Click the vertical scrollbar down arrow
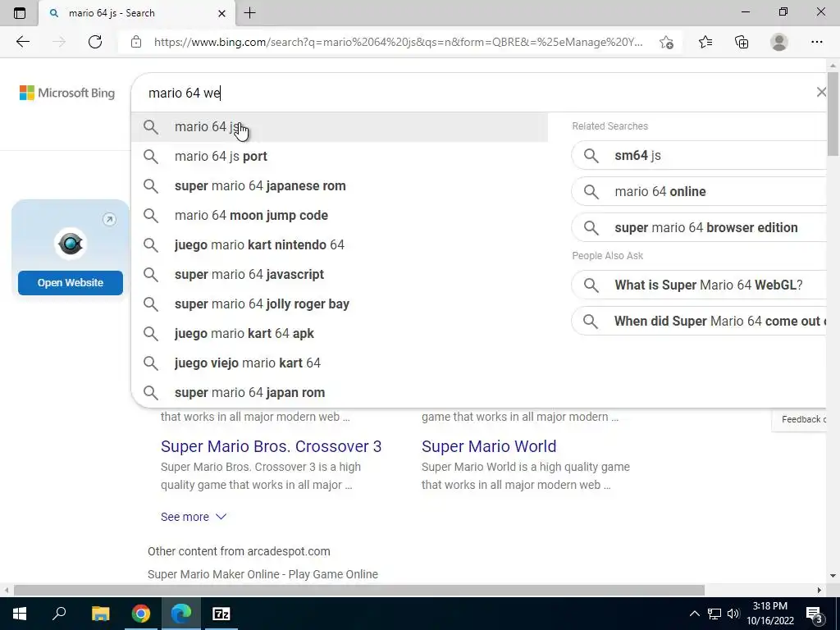This screenshot has width=840, height=630. tap(833, 576)
